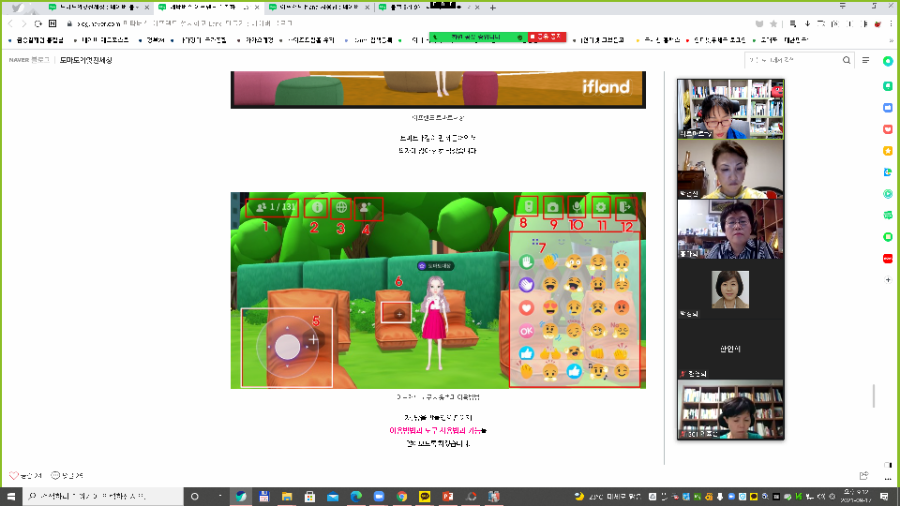This screenshot has height=506, width=900.
Task: Bookmark this page with the star icon
Action: pos(774,24)
